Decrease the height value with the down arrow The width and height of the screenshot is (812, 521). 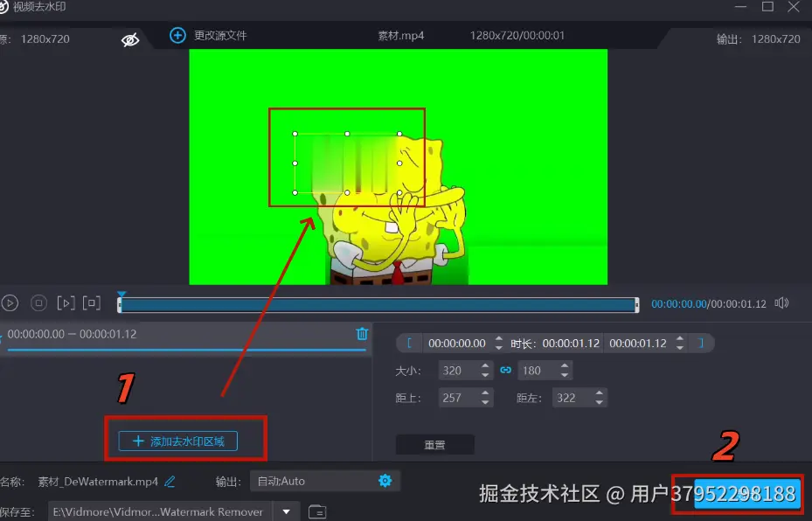click(x=565, y=375)
